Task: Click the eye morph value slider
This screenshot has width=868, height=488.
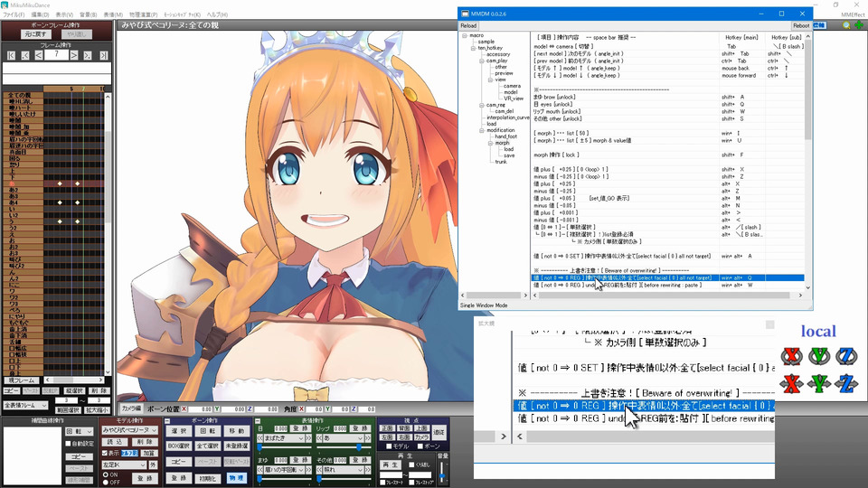Action: coord(285,447)
